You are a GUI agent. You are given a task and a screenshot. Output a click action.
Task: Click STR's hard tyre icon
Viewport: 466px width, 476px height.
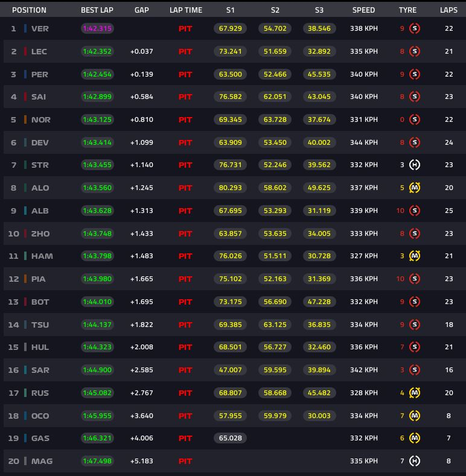(x=414, y=165)
